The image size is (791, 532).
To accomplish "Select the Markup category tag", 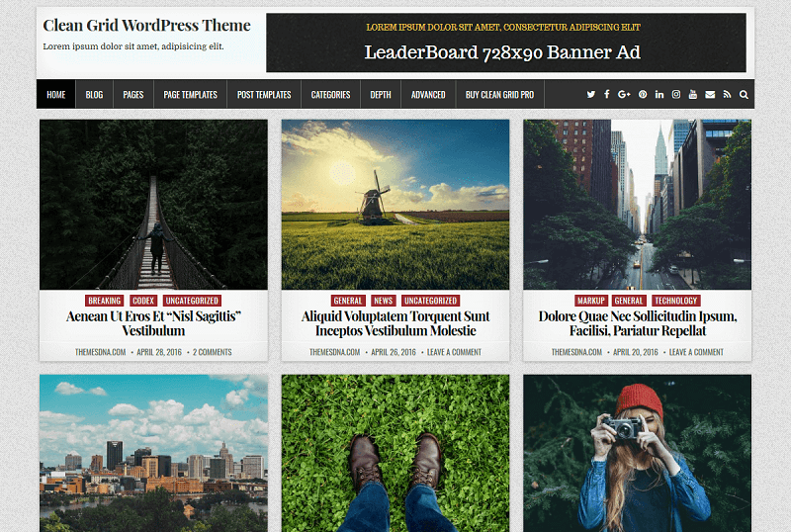I will click(591, 301).
